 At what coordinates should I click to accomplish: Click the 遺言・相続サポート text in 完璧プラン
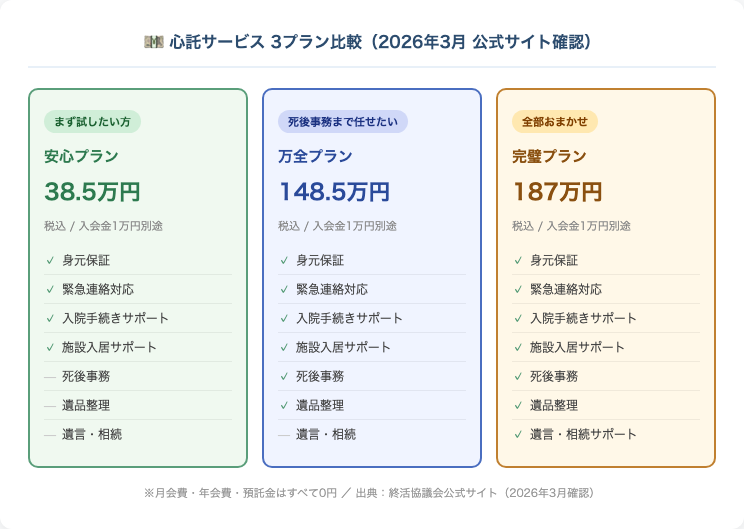coord(583,434)
